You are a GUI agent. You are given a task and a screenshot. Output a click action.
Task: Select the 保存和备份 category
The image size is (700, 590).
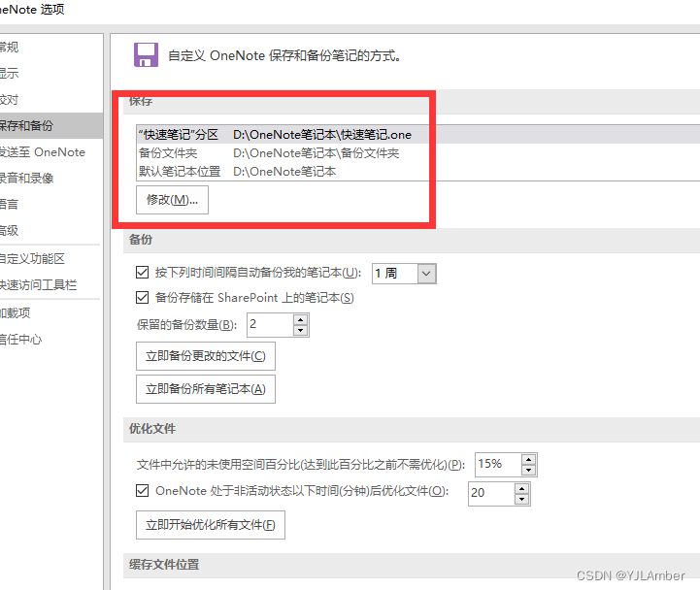click(50, 125)
